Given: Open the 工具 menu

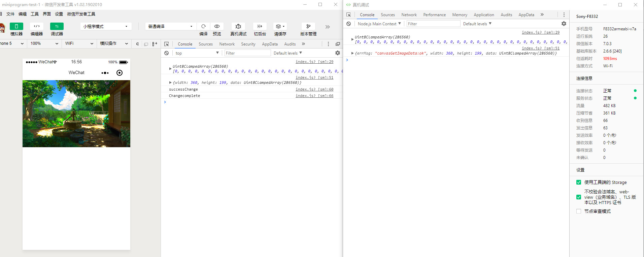Looking at the screenshot, I should click(35, 14).
